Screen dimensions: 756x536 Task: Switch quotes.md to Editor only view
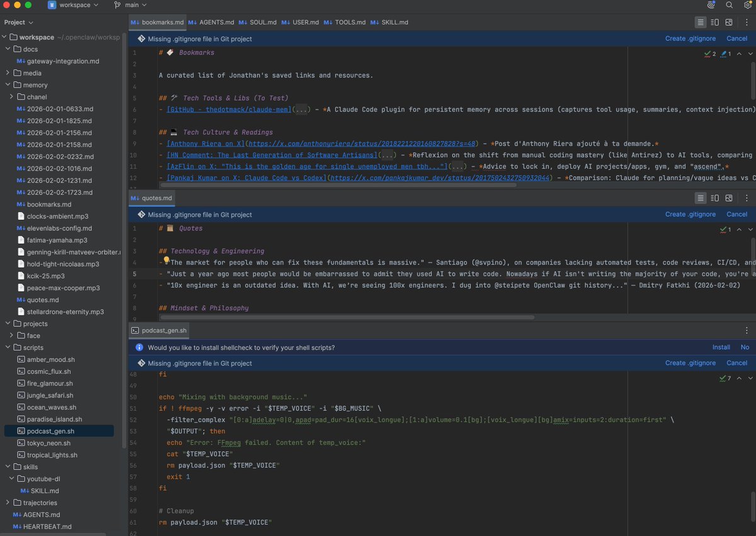(x=701, y=198)
